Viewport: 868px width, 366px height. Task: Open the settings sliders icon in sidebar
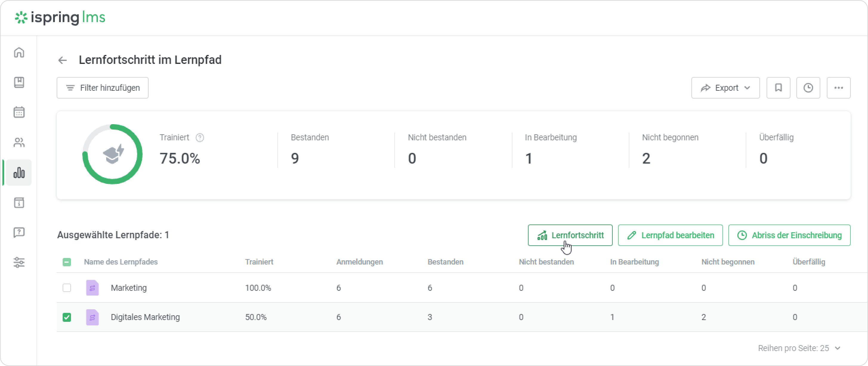coord(19,262)
